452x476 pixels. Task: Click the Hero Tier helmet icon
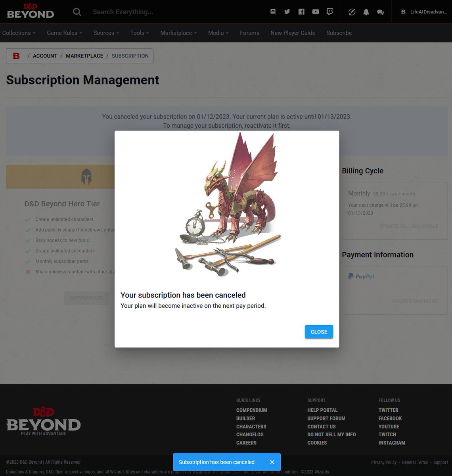coord(86,177)
